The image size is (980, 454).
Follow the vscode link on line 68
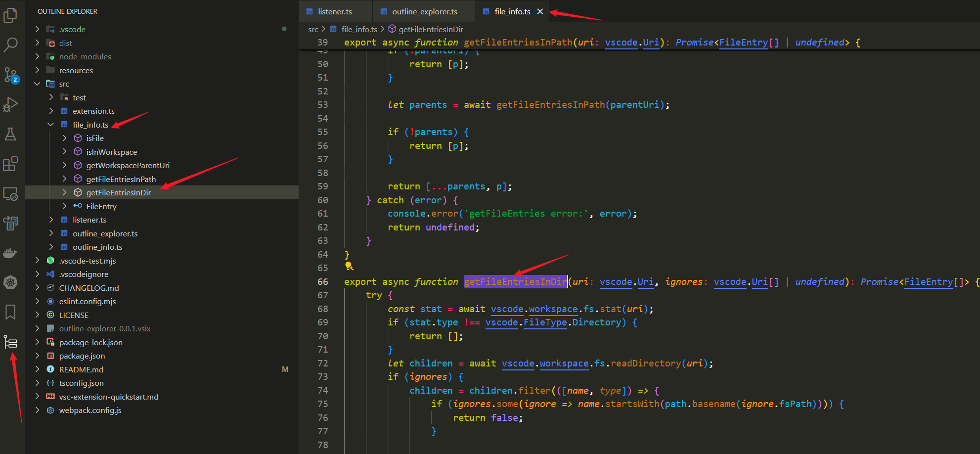coord(507,309)
